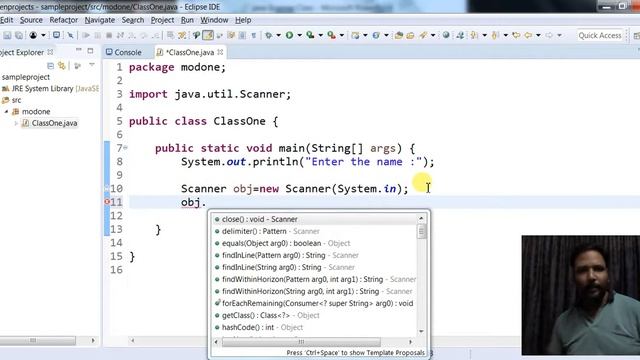Image resolution: width=640 pixels, height=360 pixels.
Task: Click the New Java Class toolbar icon
Action: tap(376, 36)
